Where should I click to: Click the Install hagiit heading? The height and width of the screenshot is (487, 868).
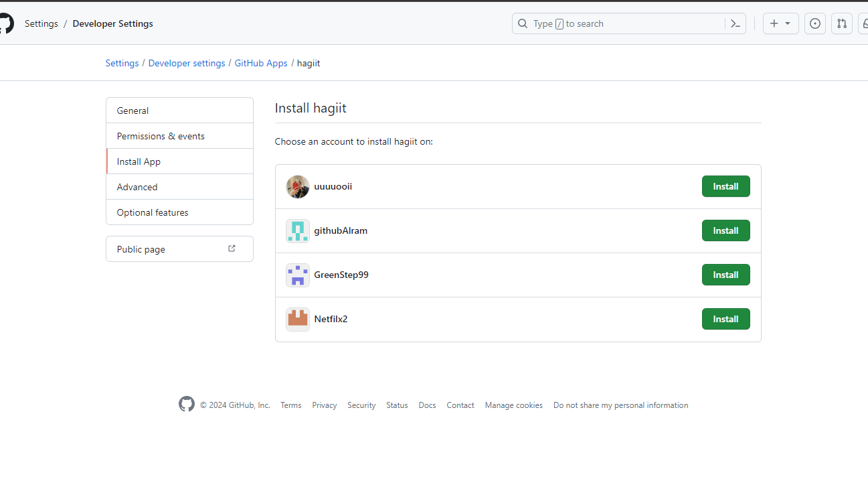(311, 108)
